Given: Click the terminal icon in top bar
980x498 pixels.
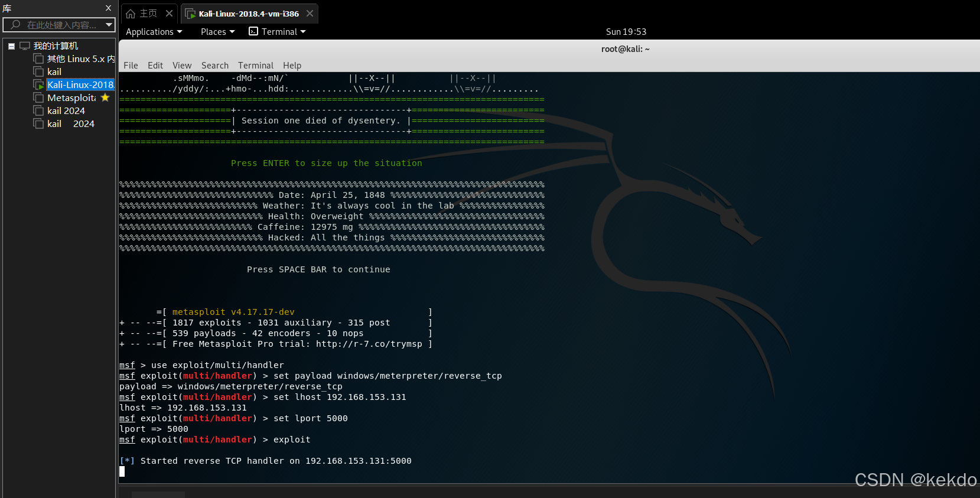Looking at the screenshot, I should click(x=253, y=31).
